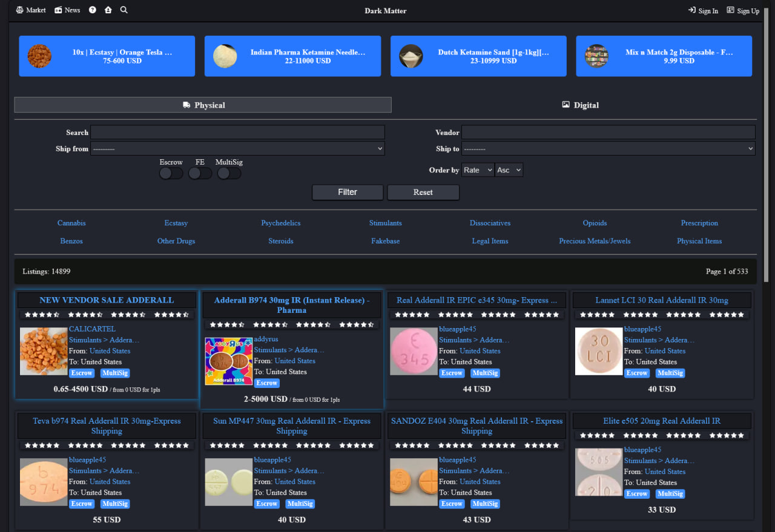
Task: Switch to the Physical tab
Action: pyautogui.click(x=203, y=105)
